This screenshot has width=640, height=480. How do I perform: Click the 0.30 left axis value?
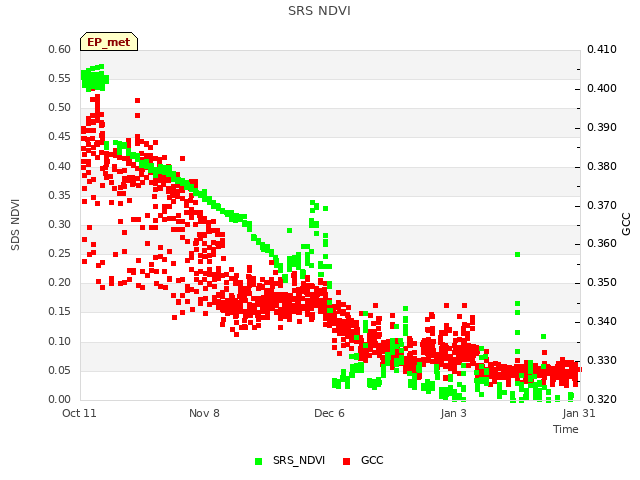tap(60, 224)
